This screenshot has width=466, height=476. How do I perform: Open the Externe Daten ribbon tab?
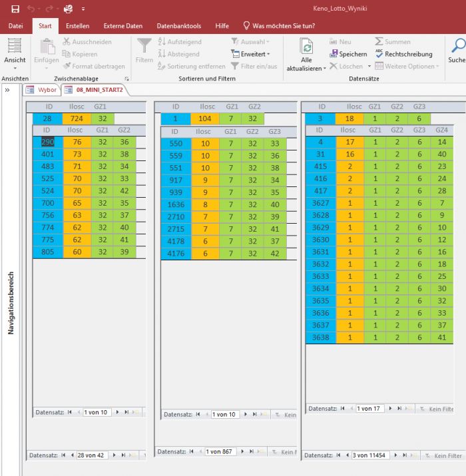coord(123,26)
